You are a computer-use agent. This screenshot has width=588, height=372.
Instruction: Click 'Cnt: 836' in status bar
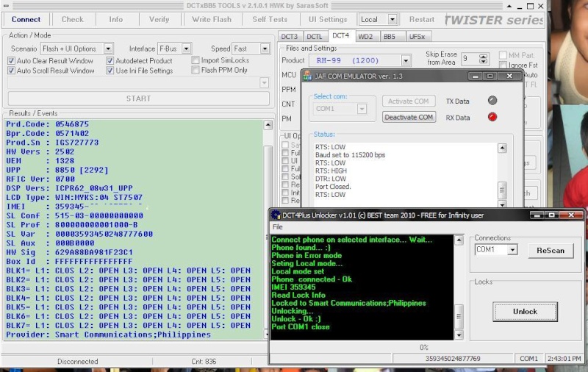(204, 362)
